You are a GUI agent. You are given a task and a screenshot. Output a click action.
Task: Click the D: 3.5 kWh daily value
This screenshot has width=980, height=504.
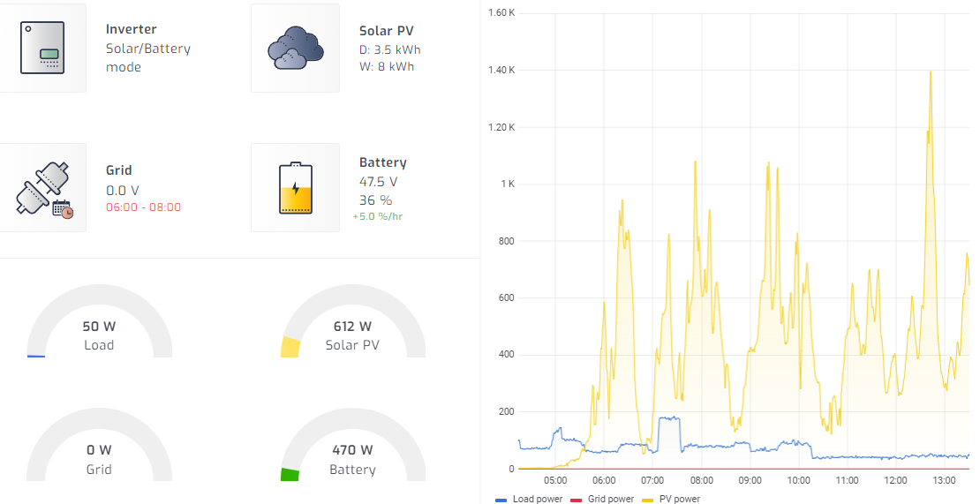(x=390, y=49)
